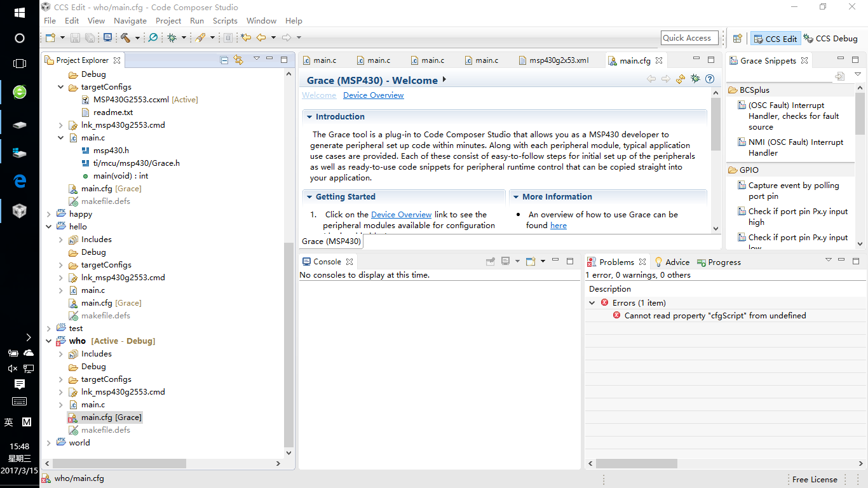Viewport: 868px width, 488px height.
Task: Click the Quick Access input field
Action: click(689, 38)
